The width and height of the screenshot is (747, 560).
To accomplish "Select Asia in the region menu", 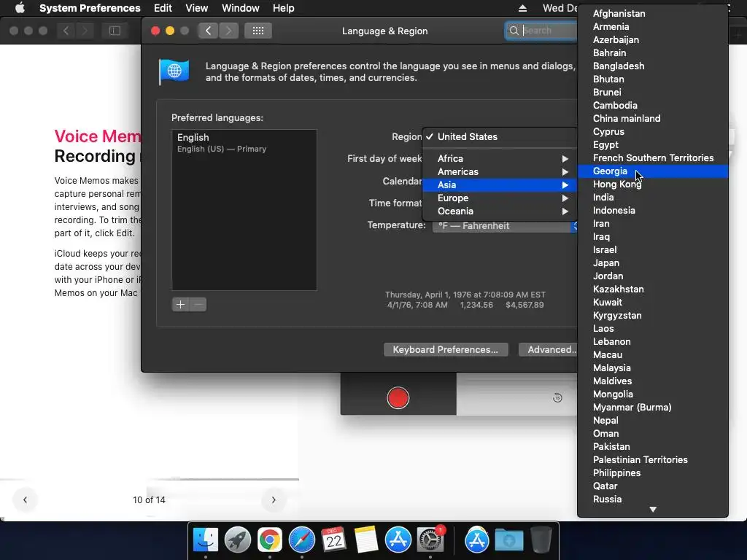I will pos(499,184).
